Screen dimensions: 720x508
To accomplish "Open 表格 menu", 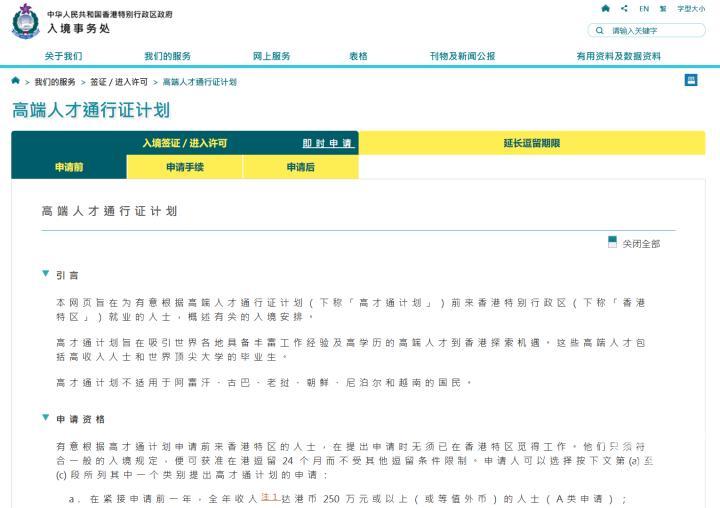I will pyautogui.click(x=358, y=56).
